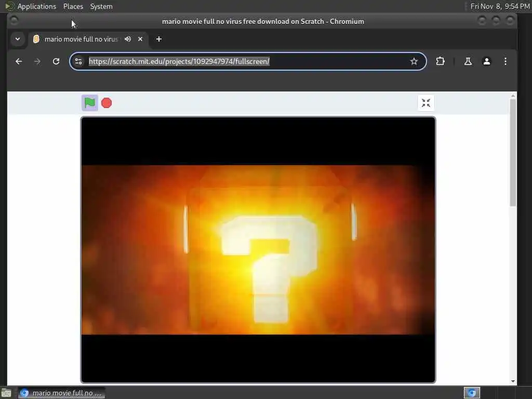Click the window menu button in titlebar
Image resolution: width=532 pixels, height=399 pixels.
(14, 21)
